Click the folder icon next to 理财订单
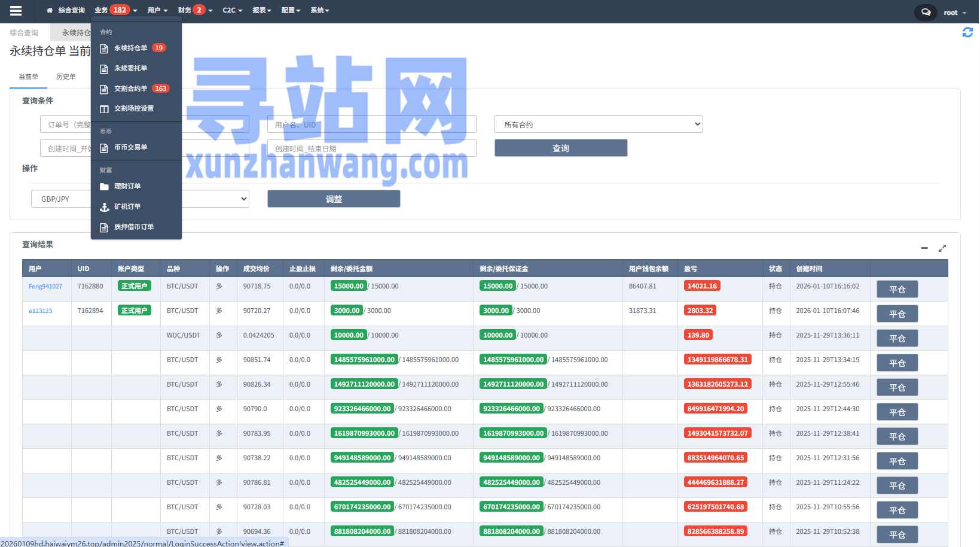Image resolution: width=980 pixels, height=547 pixels. (105, 186)
